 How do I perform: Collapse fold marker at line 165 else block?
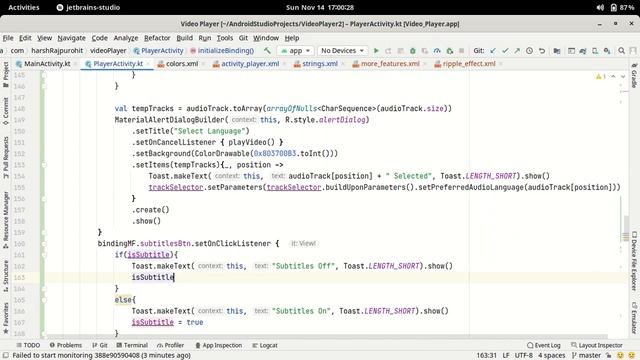tap(44, 300)
